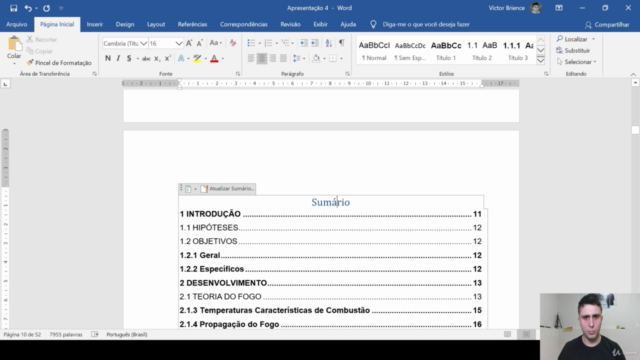Click Português (Brasil) language status
Image resolution: width=640 pixels, height=360 pixels.
[127, 335]
